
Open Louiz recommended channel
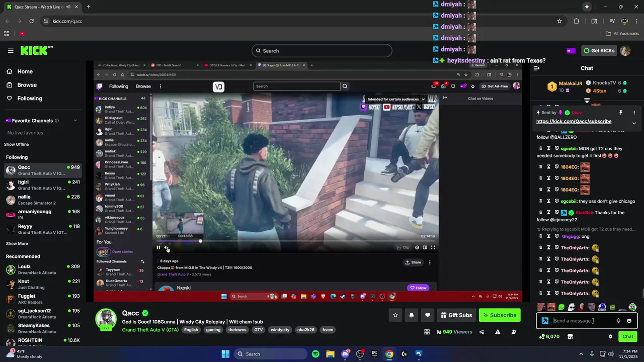(43, 269)
